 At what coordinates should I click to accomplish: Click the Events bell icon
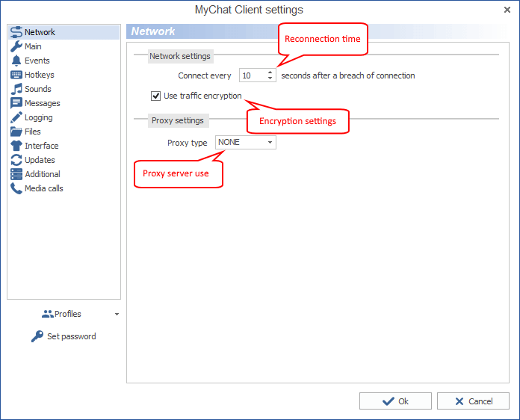[x=16, y=61]
